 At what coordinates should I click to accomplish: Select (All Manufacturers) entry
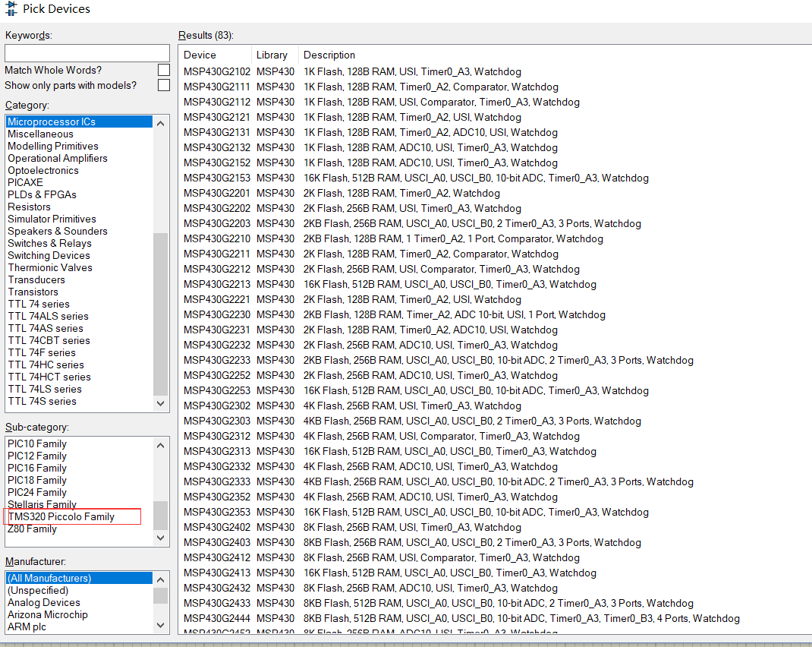pos(79,578)
